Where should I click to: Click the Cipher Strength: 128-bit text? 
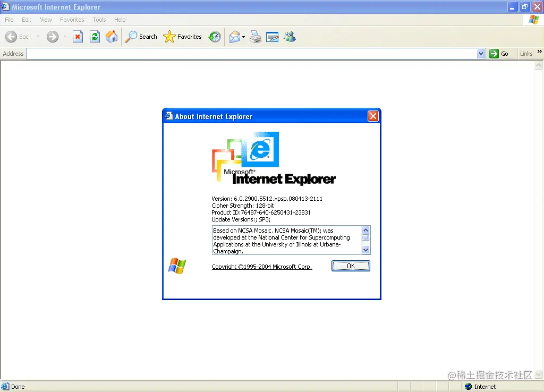[x=242, y=206]
